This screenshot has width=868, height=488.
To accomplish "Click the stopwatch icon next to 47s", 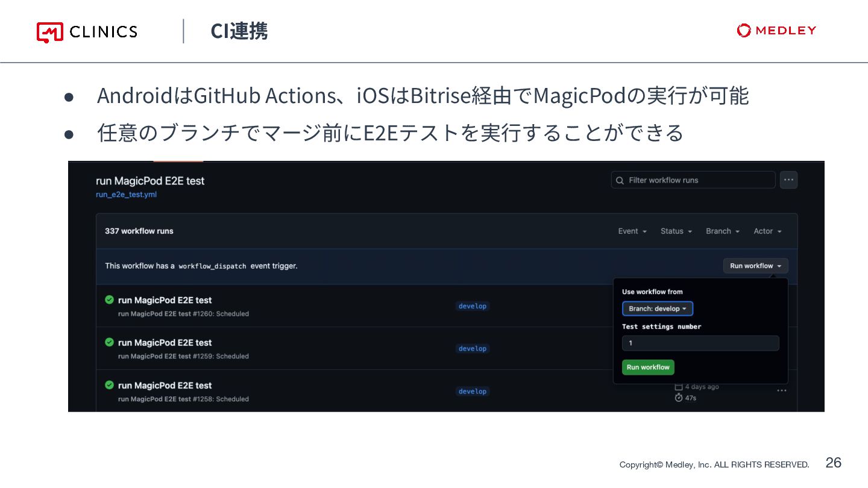I will coord(679,398).
